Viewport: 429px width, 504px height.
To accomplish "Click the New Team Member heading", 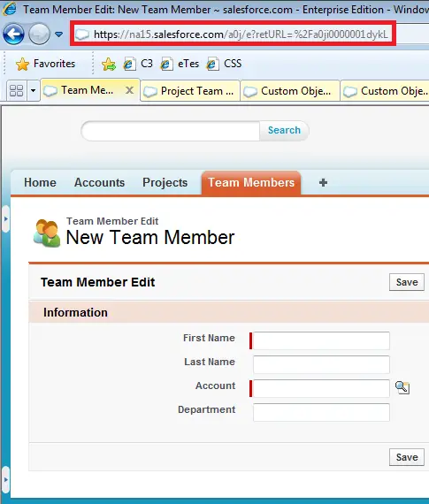I will 150,237.
